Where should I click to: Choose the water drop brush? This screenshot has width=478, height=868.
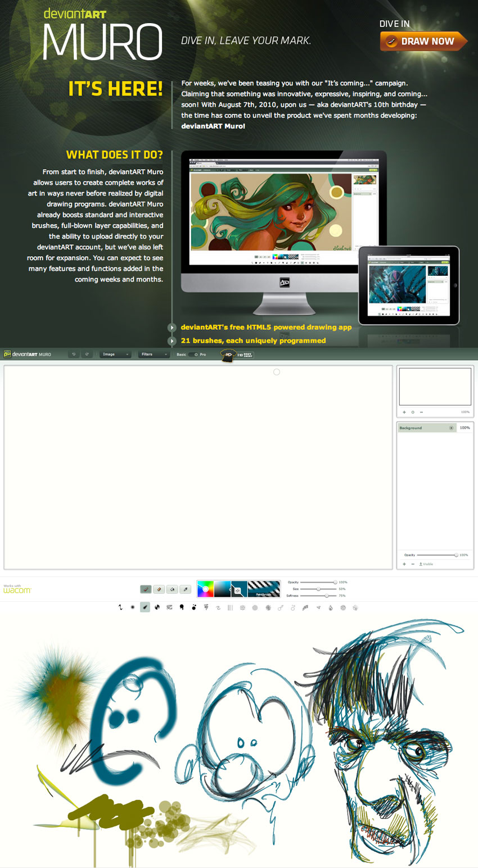(x=331, y=607)
